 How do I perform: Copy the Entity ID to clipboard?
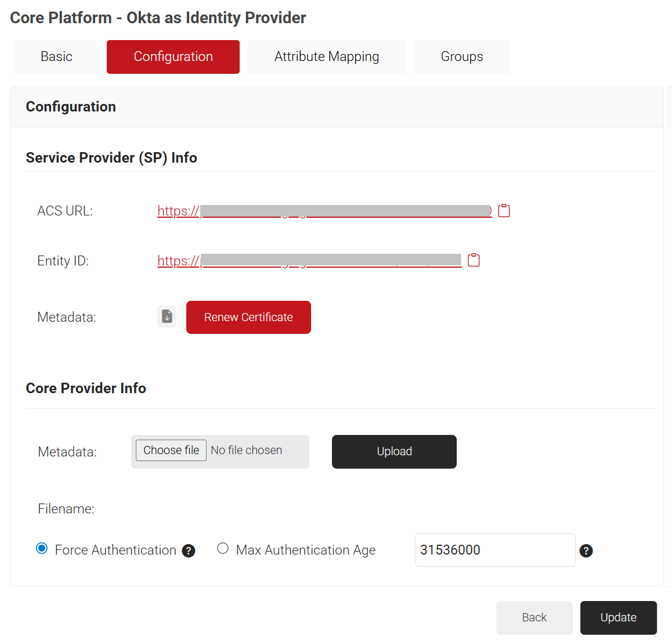pos(474,260)
